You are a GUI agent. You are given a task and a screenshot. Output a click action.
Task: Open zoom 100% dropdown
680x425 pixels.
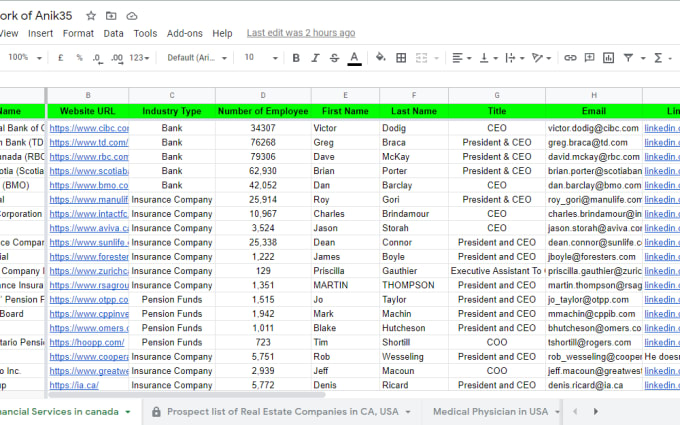point(25,57)
